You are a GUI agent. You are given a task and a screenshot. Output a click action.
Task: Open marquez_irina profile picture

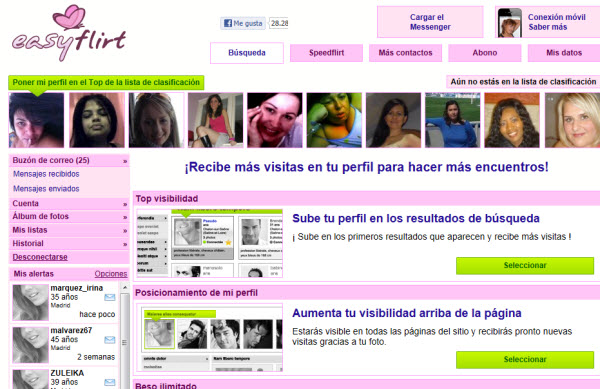click(x=31, y=302)
